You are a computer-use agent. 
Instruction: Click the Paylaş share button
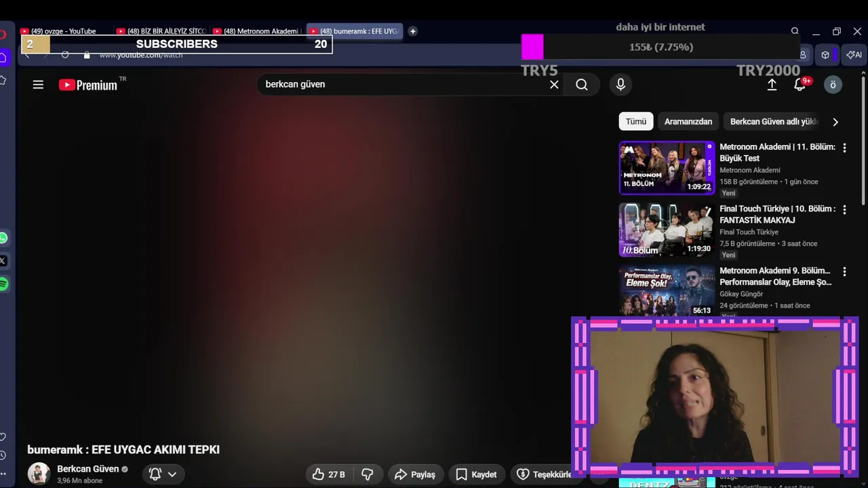coord(415,474)
